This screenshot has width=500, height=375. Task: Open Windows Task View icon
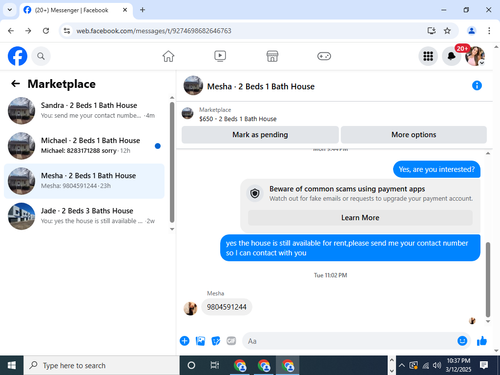coord(215,365)
